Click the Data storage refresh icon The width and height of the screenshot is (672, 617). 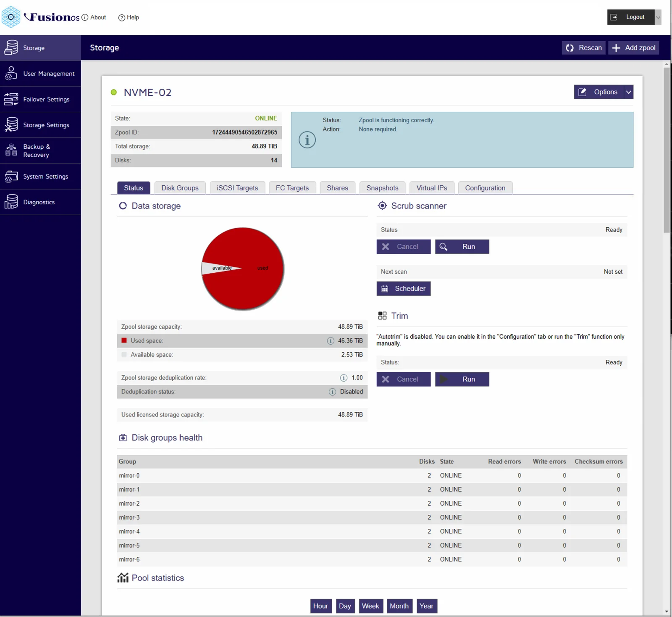pyautogui.click(x=123, y=206)
